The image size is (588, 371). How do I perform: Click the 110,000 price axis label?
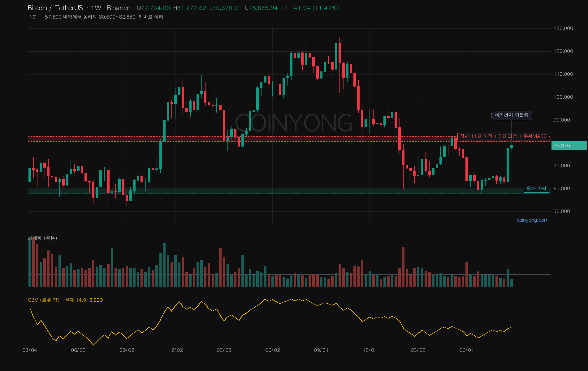(563, 74)
